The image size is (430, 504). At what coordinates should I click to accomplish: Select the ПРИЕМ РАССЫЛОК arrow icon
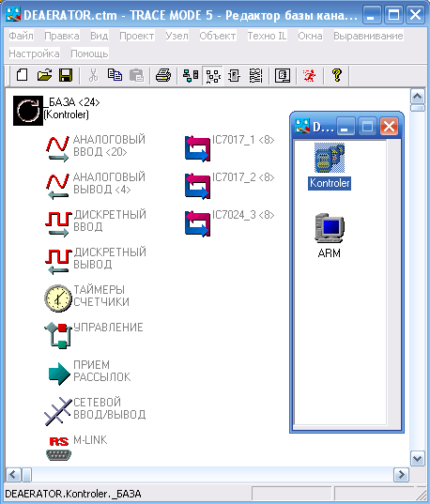point(59,374)
